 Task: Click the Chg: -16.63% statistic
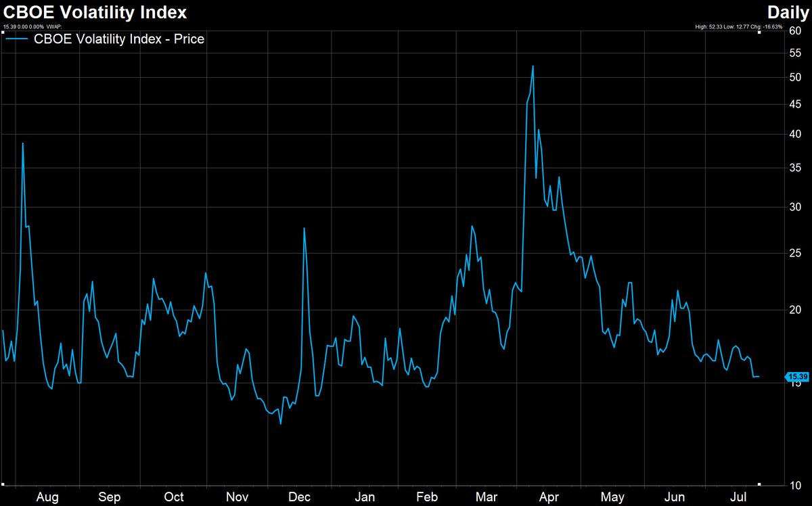tap(767, 27)
